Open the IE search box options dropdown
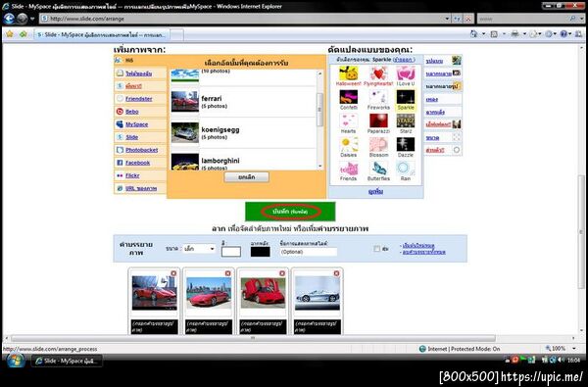Screen dimensions: 588x387 pyautogui.click(x=581, y=19)
